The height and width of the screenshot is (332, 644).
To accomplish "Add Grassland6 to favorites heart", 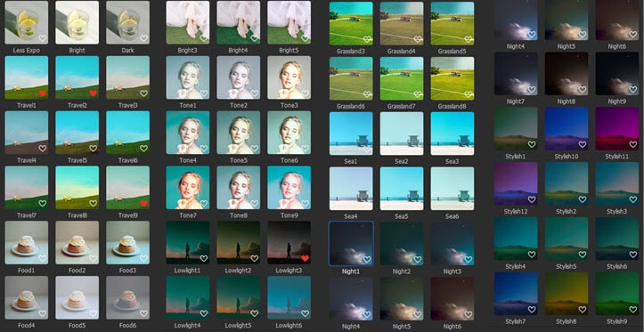I will pos(367,94).
